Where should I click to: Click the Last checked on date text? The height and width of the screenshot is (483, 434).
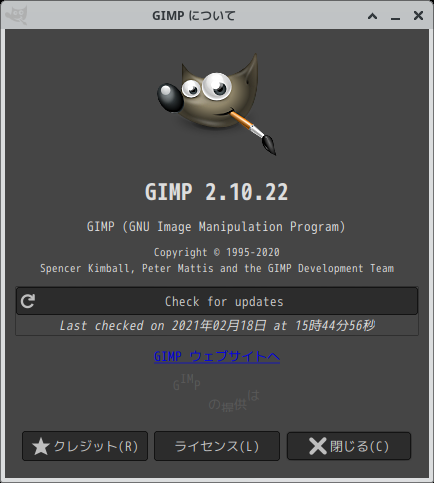pyautogui.click(x=217, y=325)
